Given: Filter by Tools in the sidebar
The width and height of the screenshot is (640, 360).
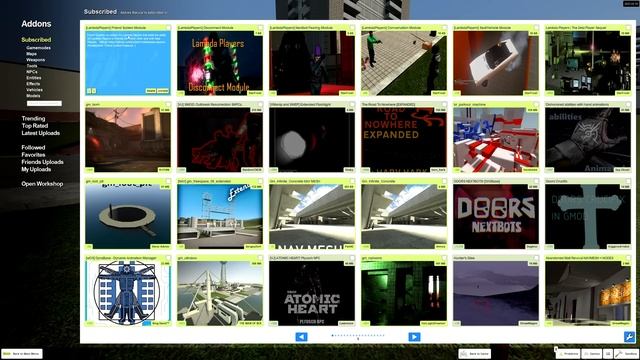Looking at the screenshot, I should (32, 66).
